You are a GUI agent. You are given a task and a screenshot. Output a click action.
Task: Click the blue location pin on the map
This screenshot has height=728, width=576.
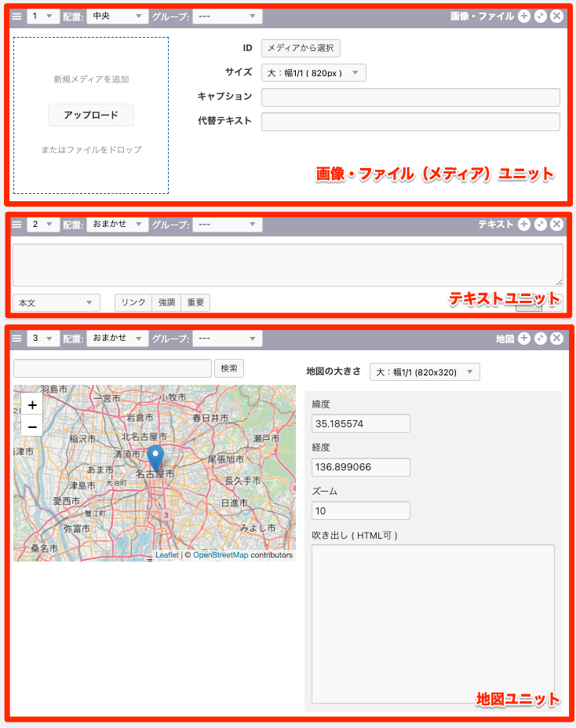point(155,456)
